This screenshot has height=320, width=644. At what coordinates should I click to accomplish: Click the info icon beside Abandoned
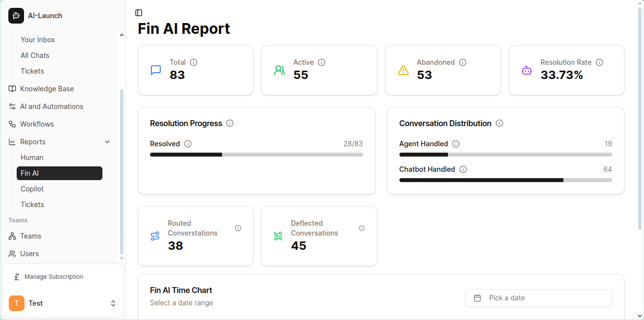coord(463,62)
